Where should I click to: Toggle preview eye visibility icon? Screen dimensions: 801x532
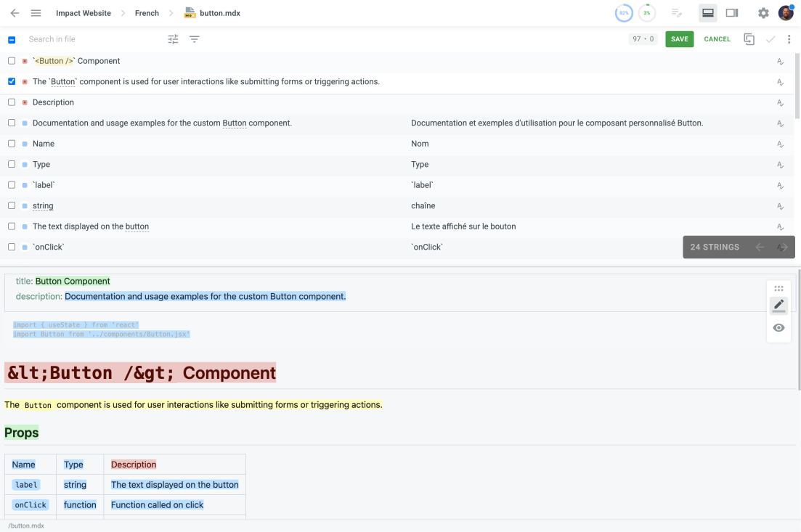778,328
